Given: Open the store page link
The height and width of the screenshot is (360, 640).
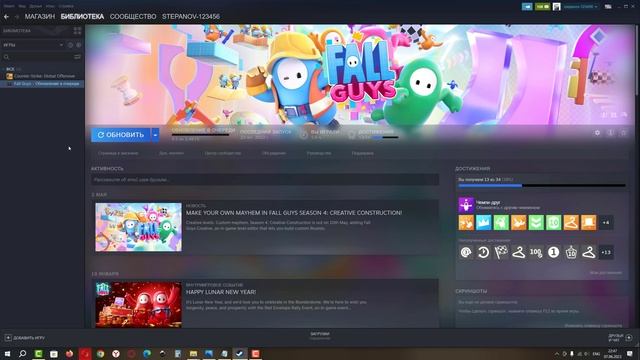Looking at the screenshot, I should tap(118, 153).
